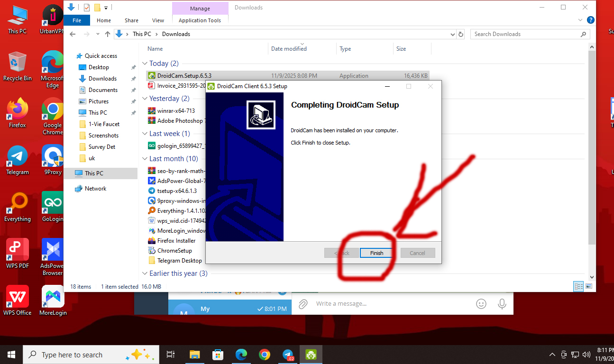
Task: Switch to details view layout
Action: [578, 286]
